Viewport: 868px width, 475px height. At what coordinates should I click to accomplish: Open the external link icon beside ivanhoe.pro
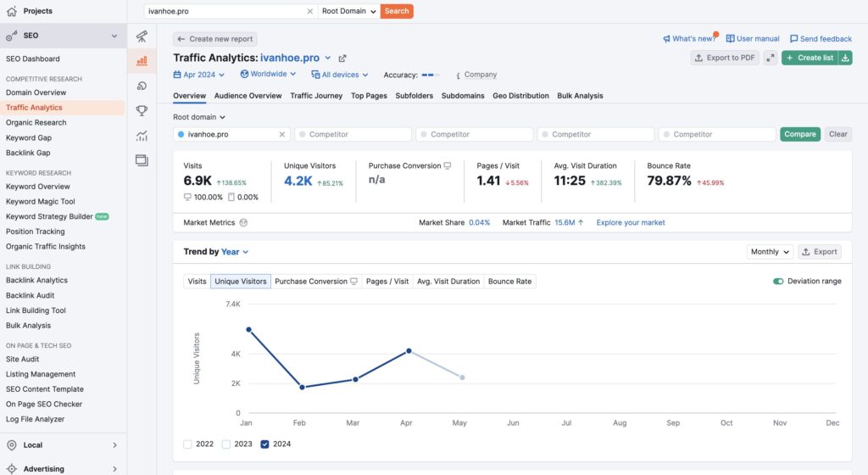[342, 59]
